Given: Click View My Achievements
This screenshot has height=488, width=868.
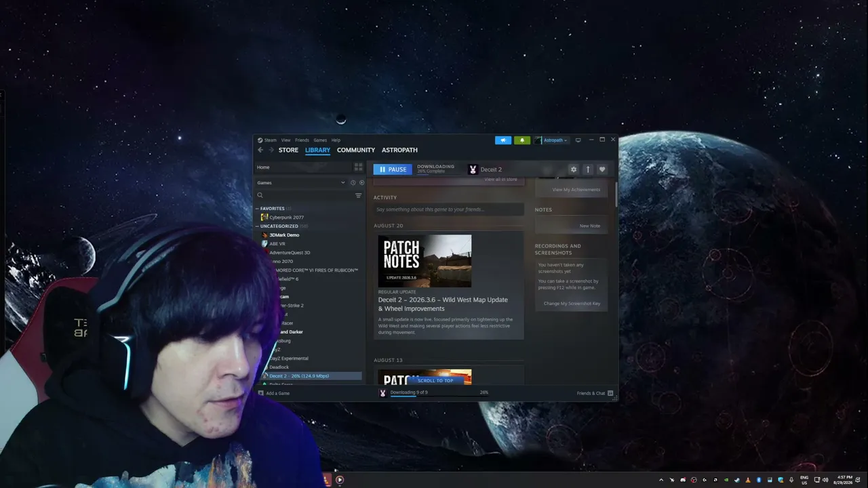Looking at the screenshot, I should [x=576, y=190].
